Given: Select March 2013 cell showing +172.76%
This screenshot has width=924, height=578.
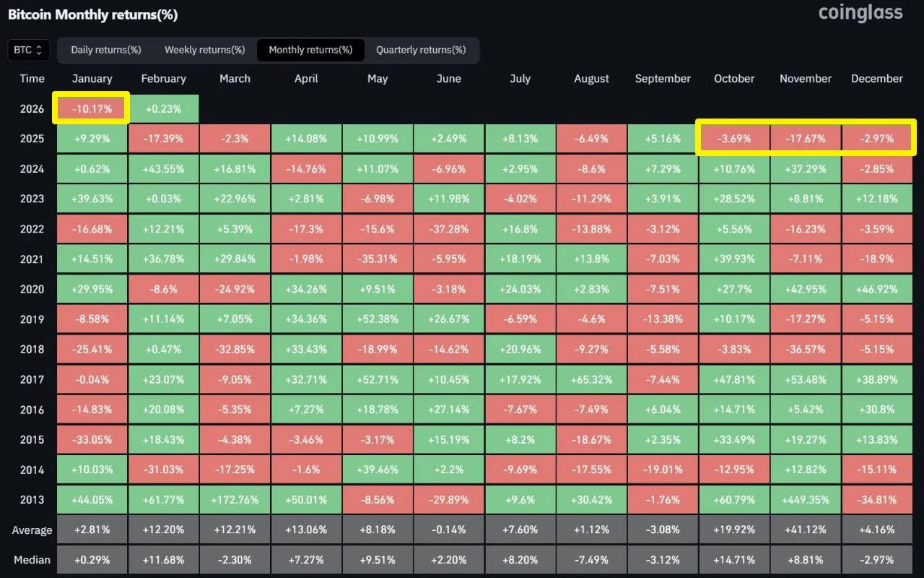Looking at the screenshot, I should click(x=235, y=499).
